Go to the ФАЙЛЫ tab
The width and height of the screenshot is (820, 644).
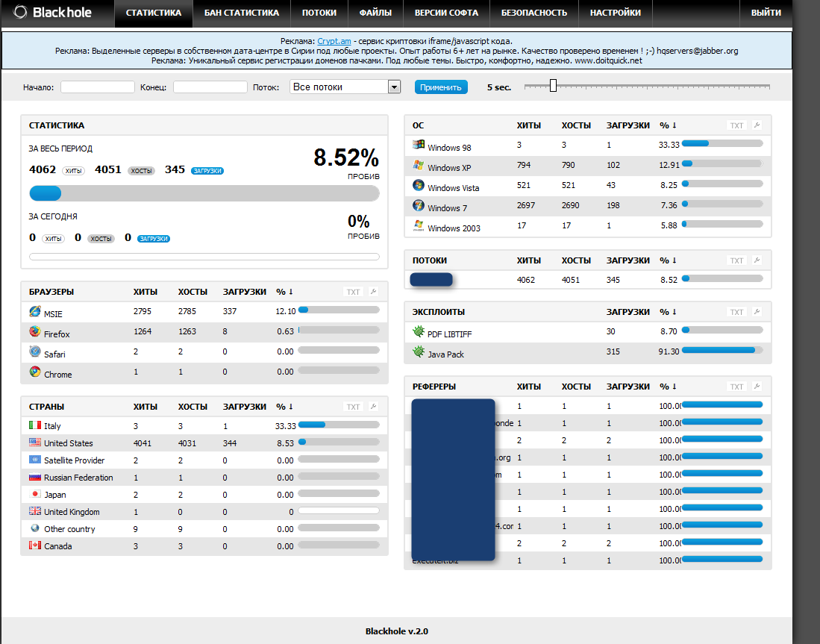[x=375, y=13]
